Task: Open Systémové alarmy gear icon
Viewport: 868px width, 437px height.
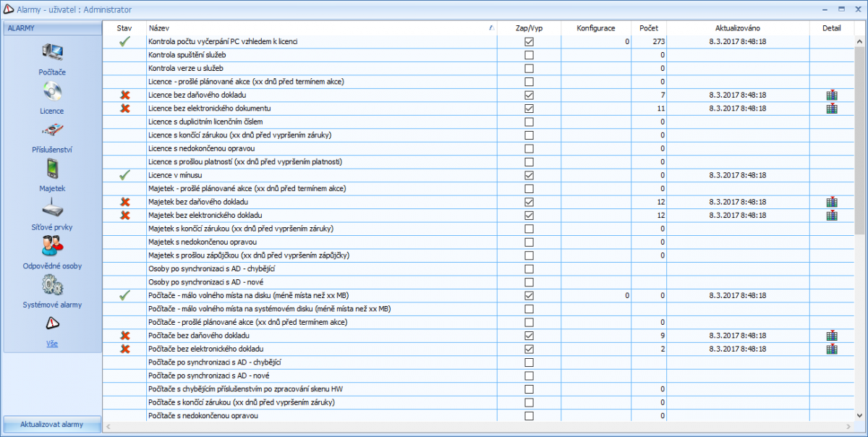Action: coord(52,285)
